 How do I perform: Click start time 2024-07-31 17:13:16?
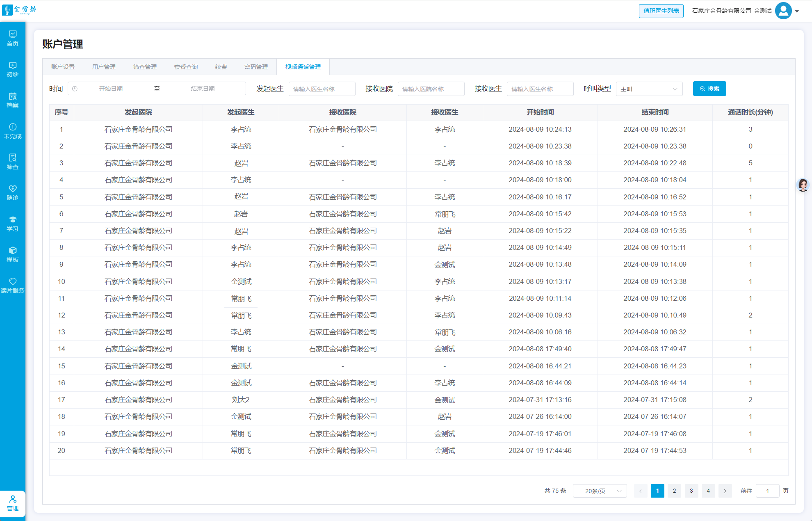pos(540,400)
